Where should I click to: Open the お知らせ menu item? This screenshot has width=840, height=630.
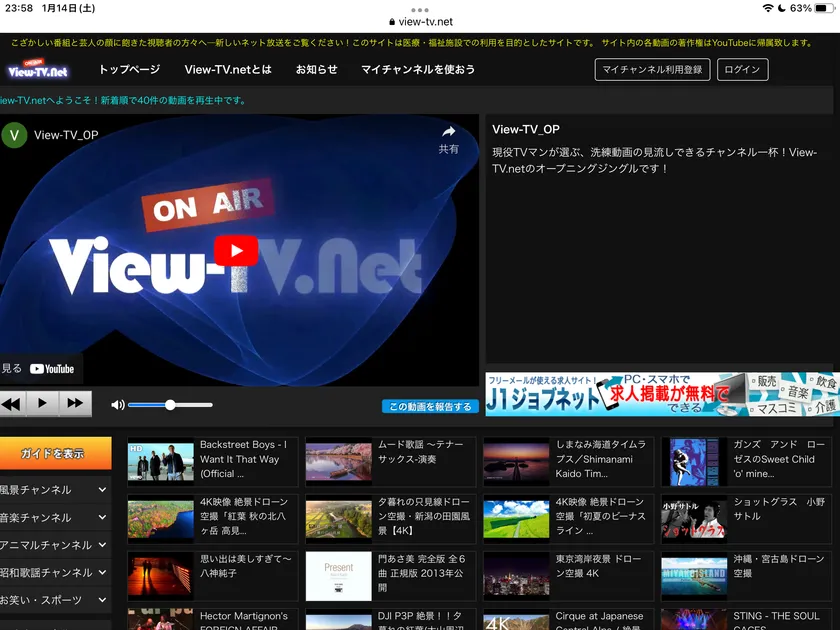click(316, 70)
